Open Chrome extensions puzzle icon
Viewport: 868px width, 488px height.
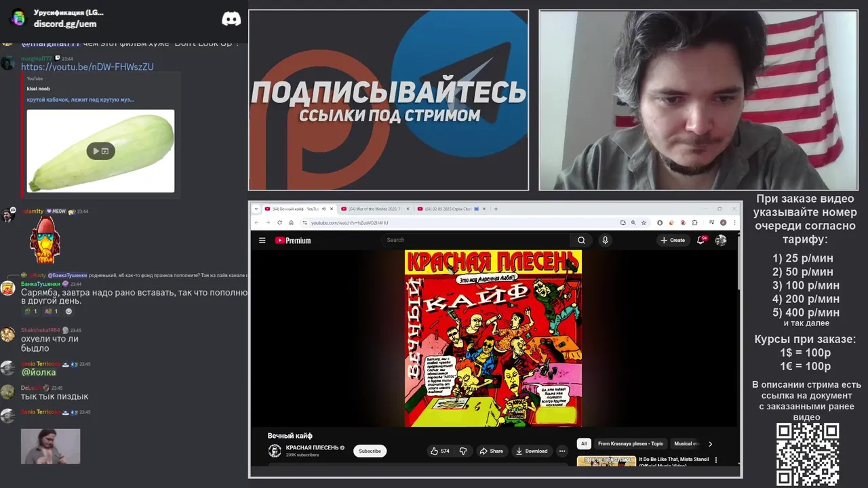[x=694, y=222]
